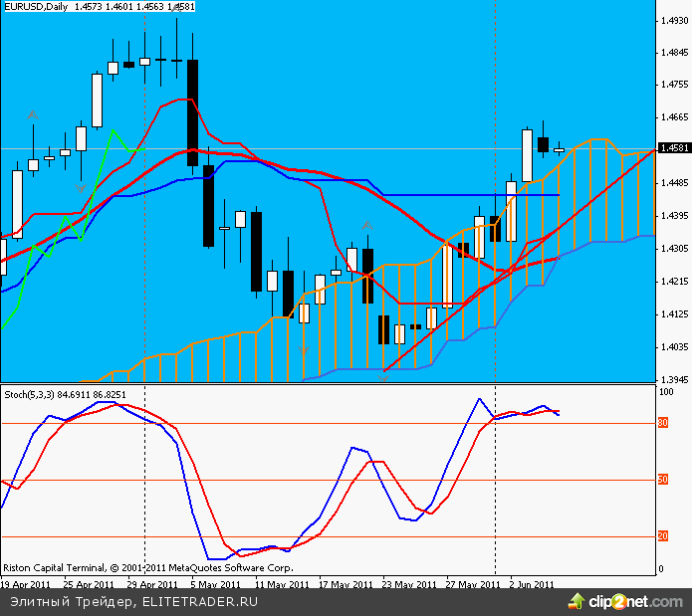This screenshot has width=692, height=616.
Task: Open the ELITETRADER.RU link text
Action: pyautogui.click(x=200, y=602)
